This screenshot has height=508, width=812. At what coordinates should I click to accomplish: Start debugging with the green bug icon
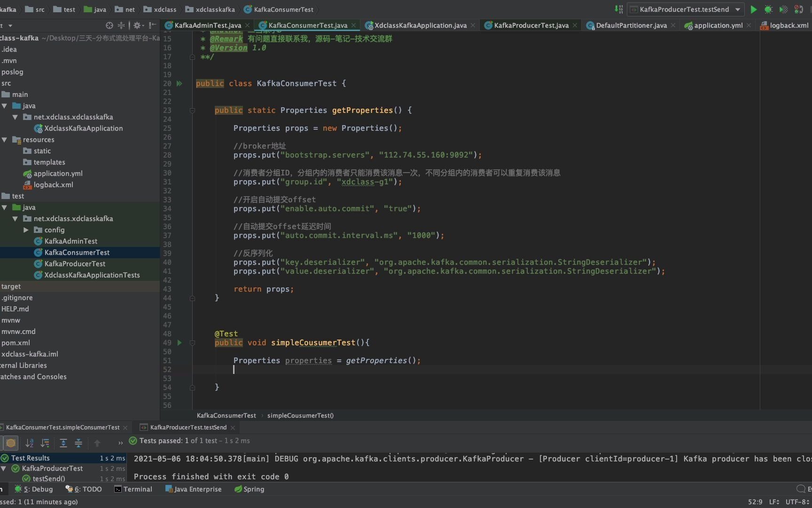point(768,9)
